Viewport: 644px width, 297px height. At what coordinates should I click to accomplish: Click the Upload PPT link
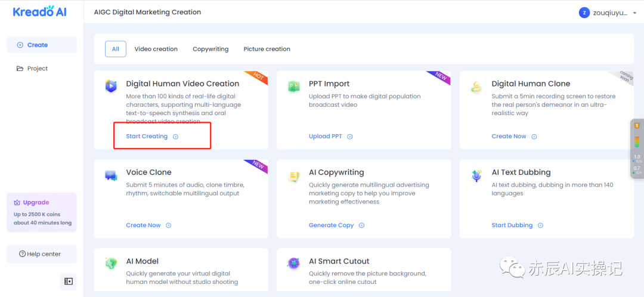point(326,137)
